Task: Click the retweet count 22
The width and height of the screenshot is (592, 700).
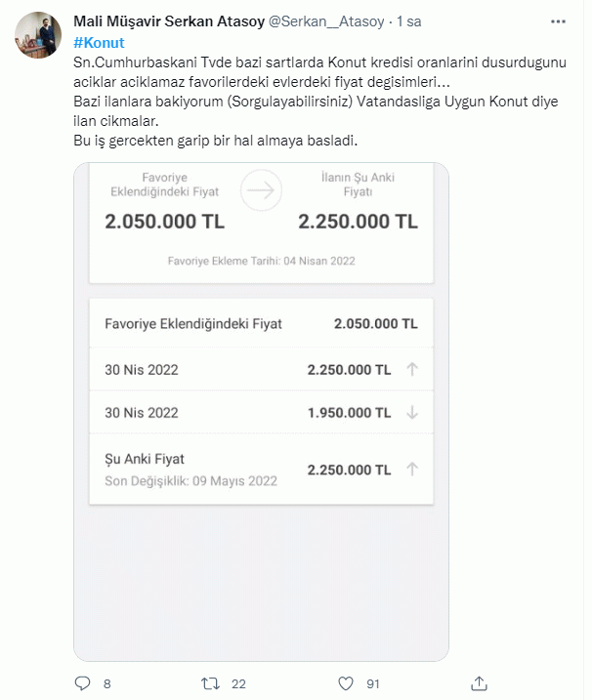Action: pyautogui.click(x=239, y=683)
